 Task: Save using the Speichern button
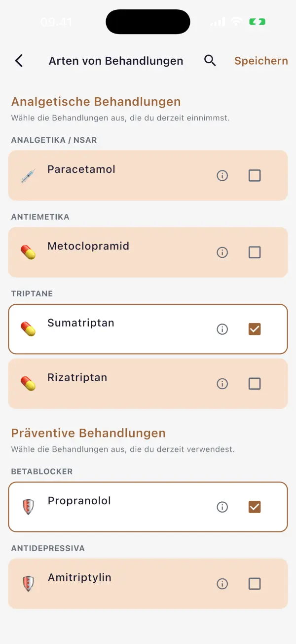(x=261, y=61)
